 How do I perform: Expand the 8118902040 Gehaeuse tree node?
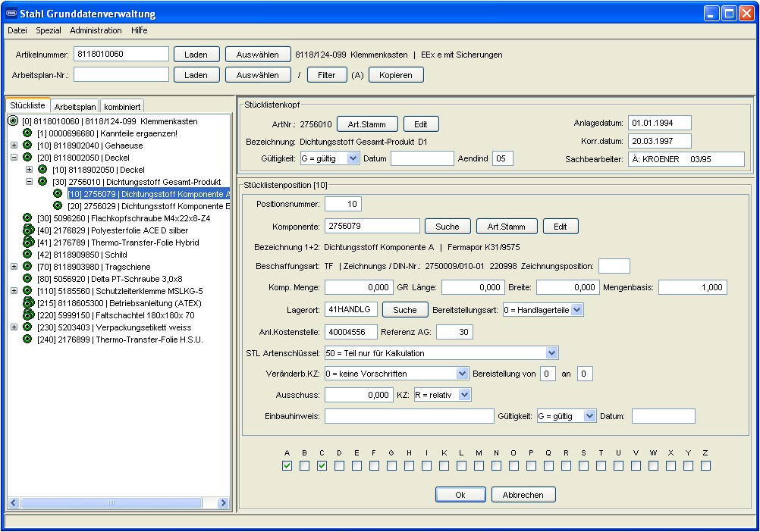pyautogui.click(x=14, y=146)
